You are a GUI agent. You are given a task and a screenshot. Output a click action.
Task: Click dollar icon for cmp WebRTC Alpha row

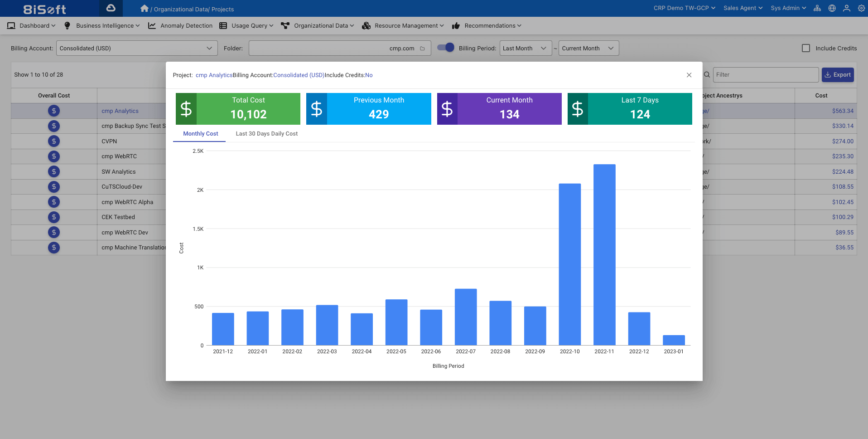pos(54,202)
